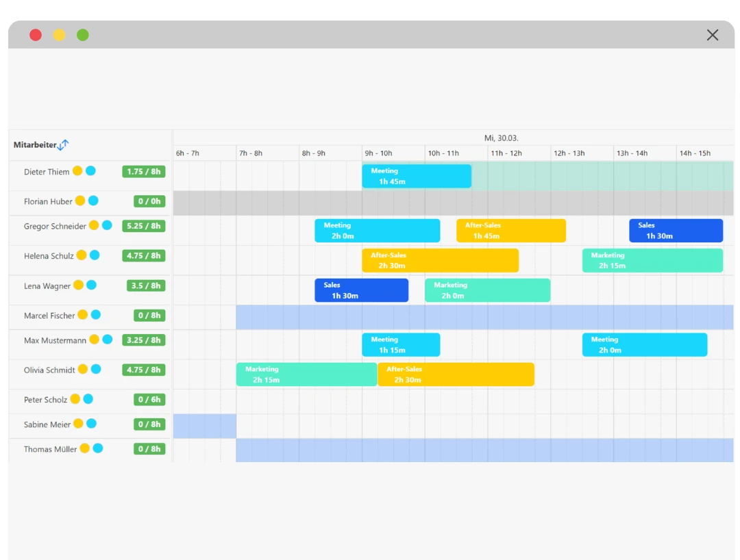The image size is (740, 560).
Task: Open Lena Wagner's Sales 1h 30m block
Action: [x=362, y=290]
